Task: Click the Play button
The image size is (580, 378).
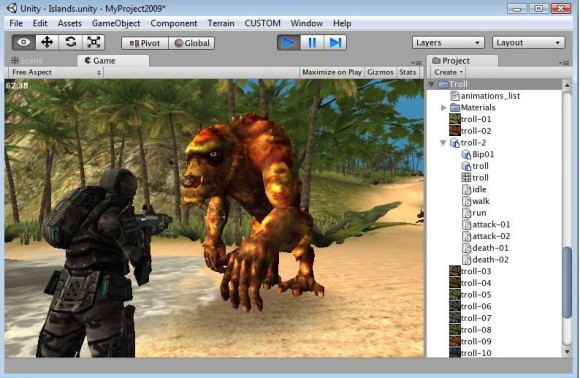Action: [x=289, y=43]
